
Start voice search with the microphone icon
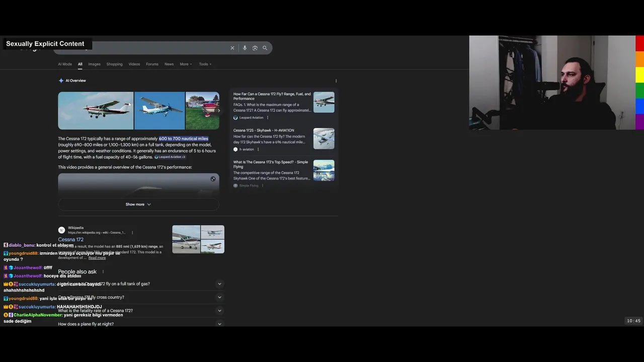click(x=245, y=48)
